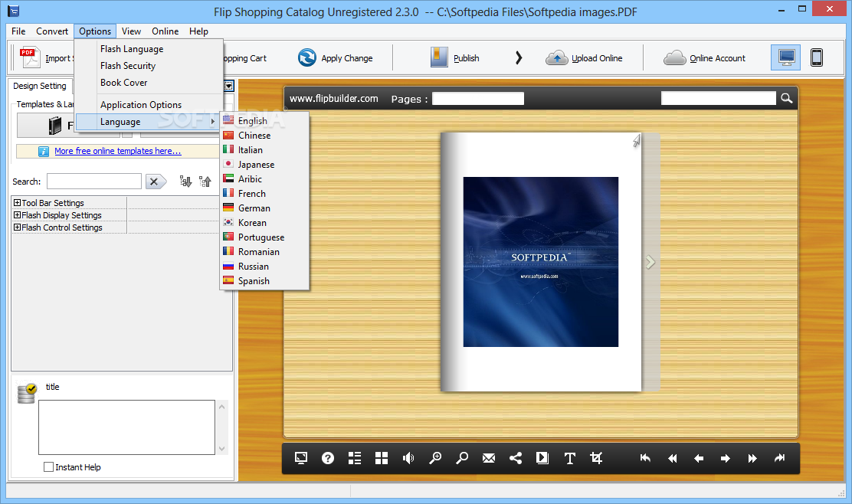Start auto flip play icon
The width and height of the screenshot is (852, 504).
click(542, 458)
